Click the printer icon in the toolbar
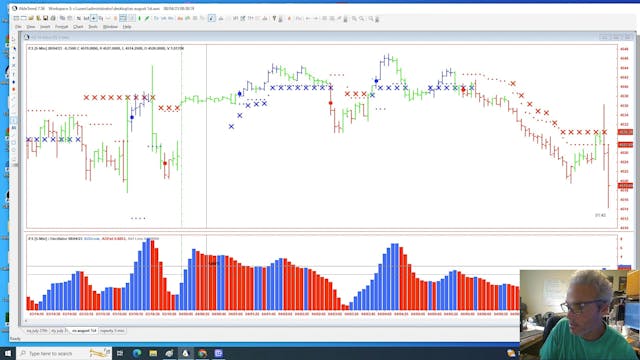 click(x=52, y=18)
